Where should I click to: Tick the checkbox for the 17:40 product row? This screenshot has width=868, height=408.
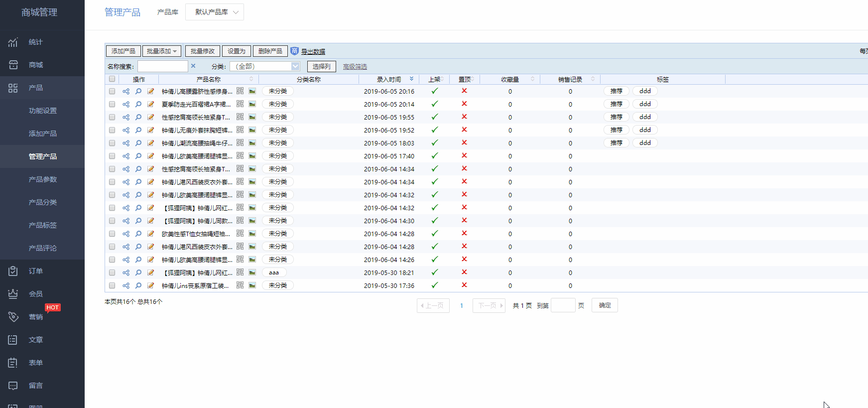coord(112,156)
